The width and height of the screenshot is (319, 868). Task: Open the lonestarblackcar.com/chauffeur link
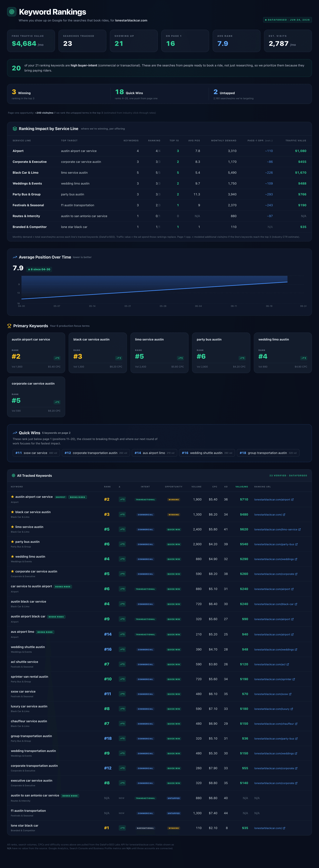[276, 723]
